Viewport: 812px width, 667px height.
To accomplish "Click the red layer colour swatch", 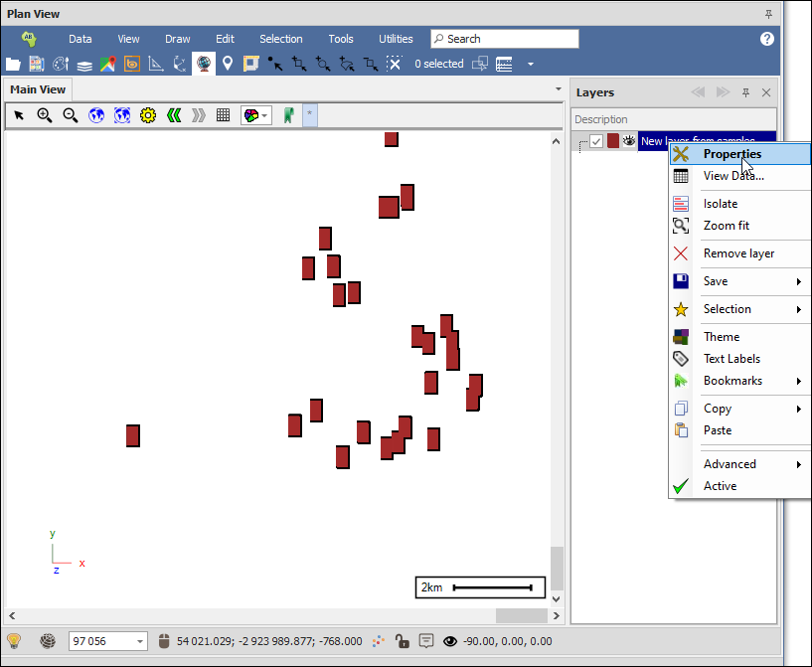I will 613,141.
